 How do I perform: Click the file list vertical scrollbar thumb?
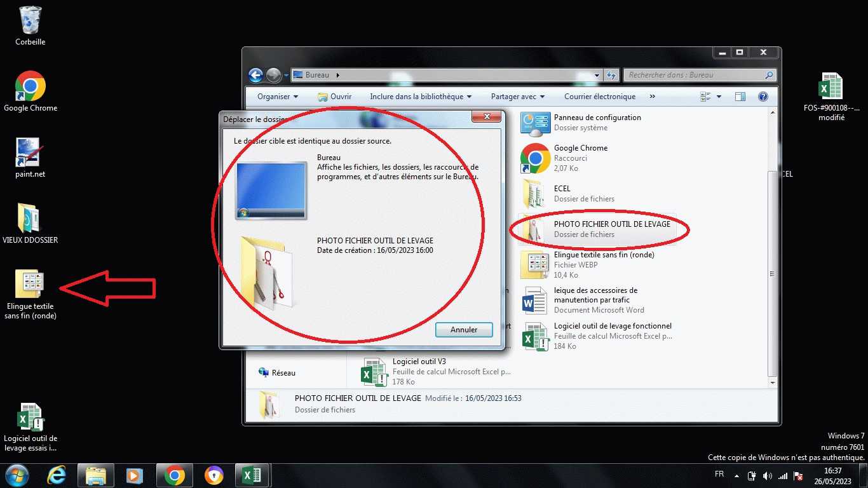pyautogui.click(x=772, y=273)
